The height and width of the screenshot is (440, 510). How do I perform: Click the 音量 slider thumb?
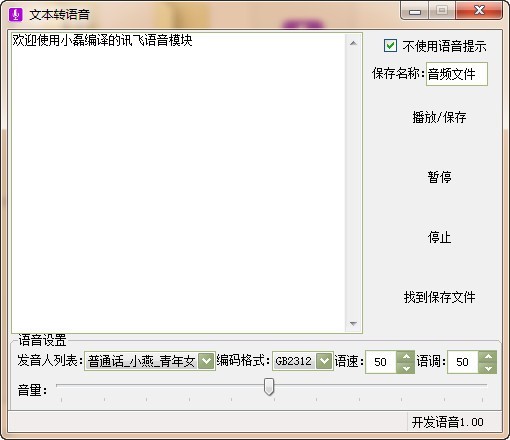coord(269,387)
